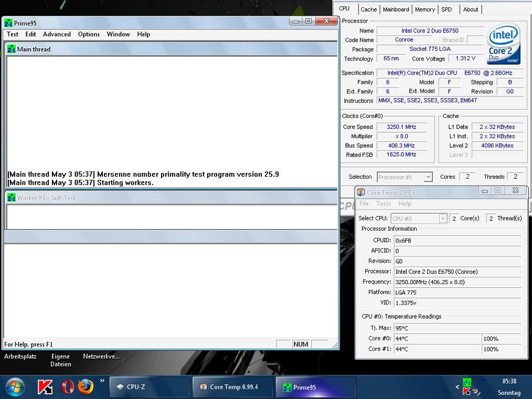Click the Processor field in Core Temp
Image resolution: width=532 pixels, height=399 pixels.
[457, 272]
